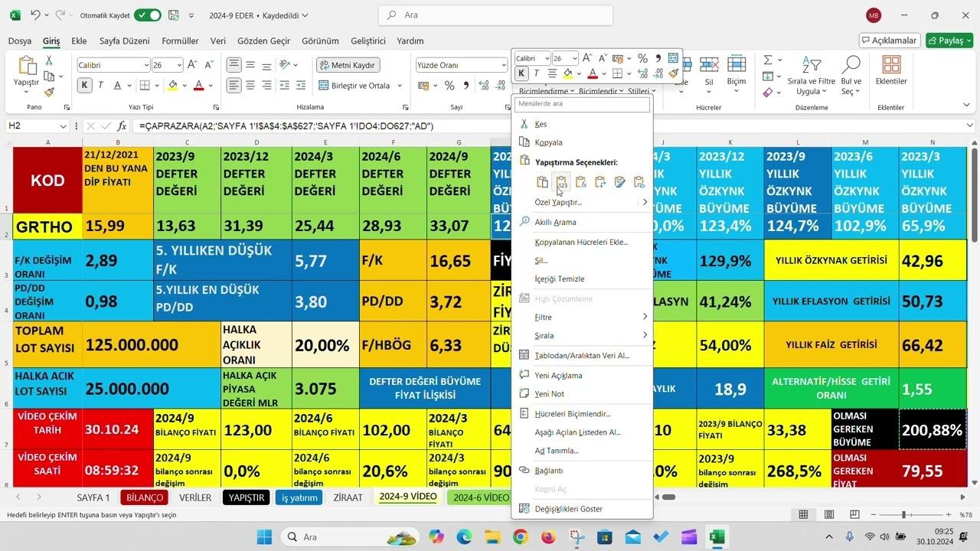Align text right in ribbon Hizalama group

(x=266, y=85)
